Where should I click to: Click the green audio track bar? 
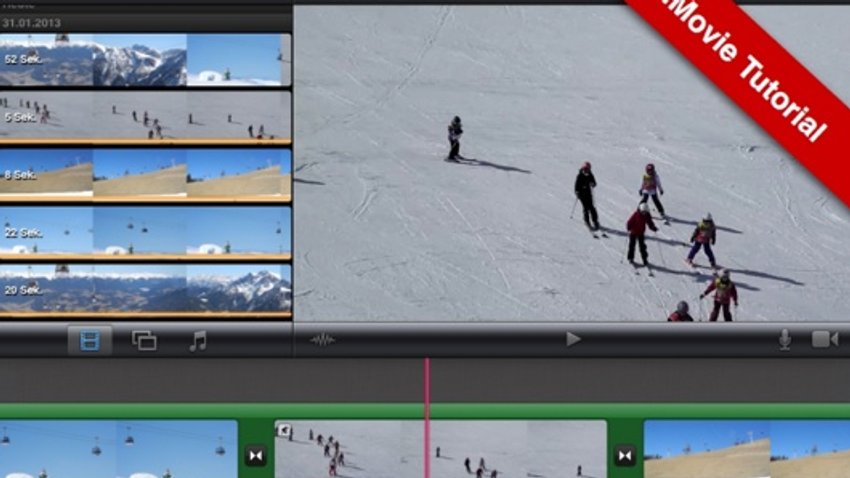tap(425, 410)
